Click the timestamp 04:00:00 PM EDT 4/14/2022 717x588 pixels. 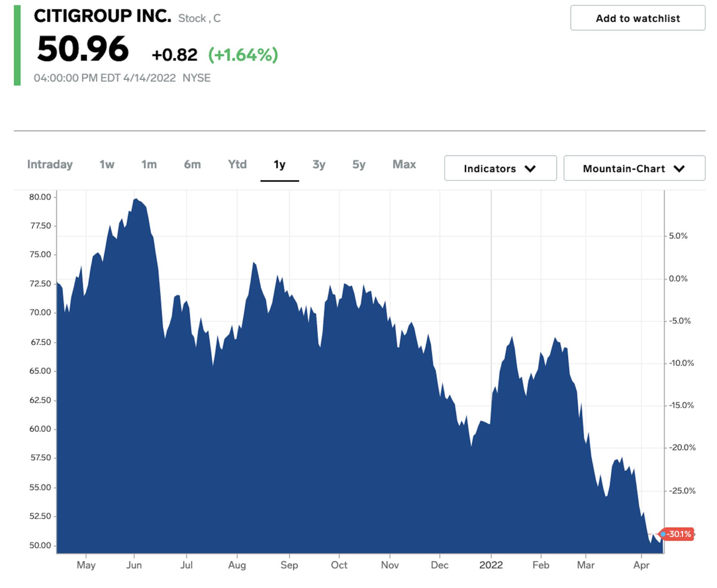(105, 78)
